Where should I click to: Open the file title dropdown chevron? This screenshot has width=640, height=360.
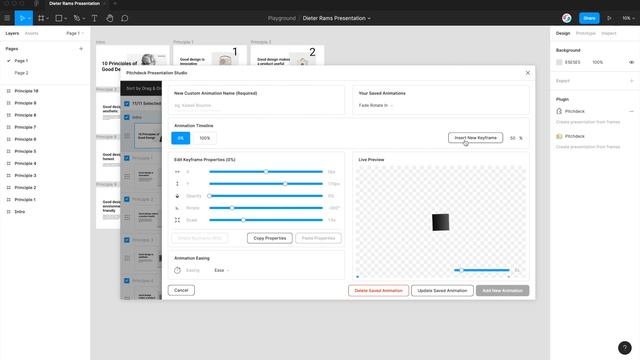click(x=369, y=18)
